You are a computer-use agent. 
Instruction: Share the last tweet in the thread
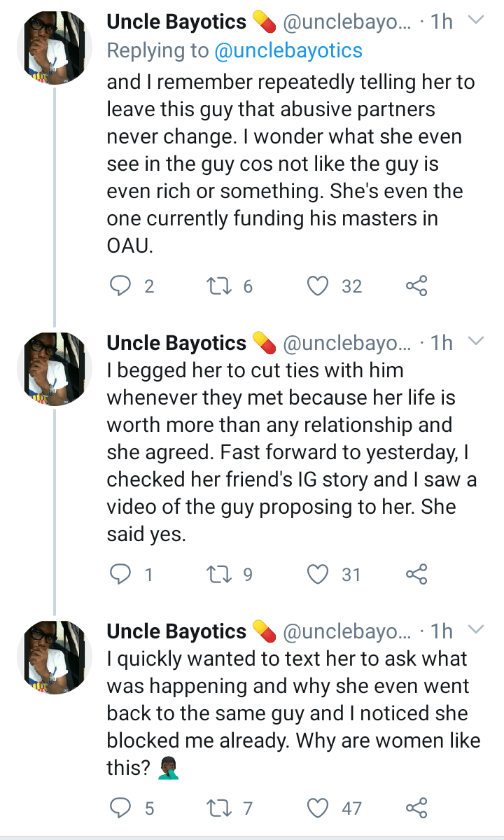[x=416, y=808]
